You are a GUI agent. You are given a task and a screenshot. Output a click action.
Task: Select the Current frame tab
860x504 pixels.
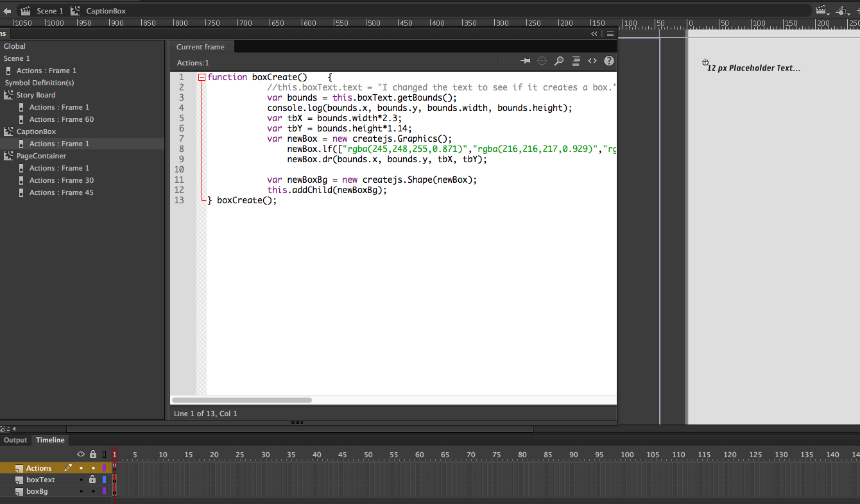click(201, 47)
